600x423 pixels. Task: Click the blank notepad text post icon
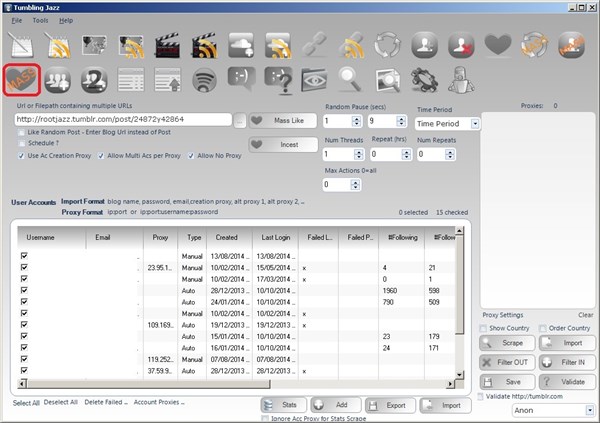point(20,45)
